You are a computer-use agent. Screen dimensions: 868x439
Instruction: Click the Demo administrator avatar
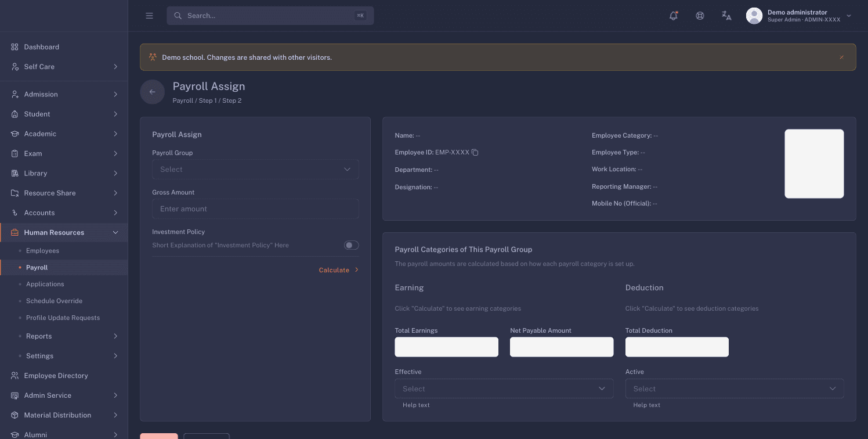[x=754, y=16]
